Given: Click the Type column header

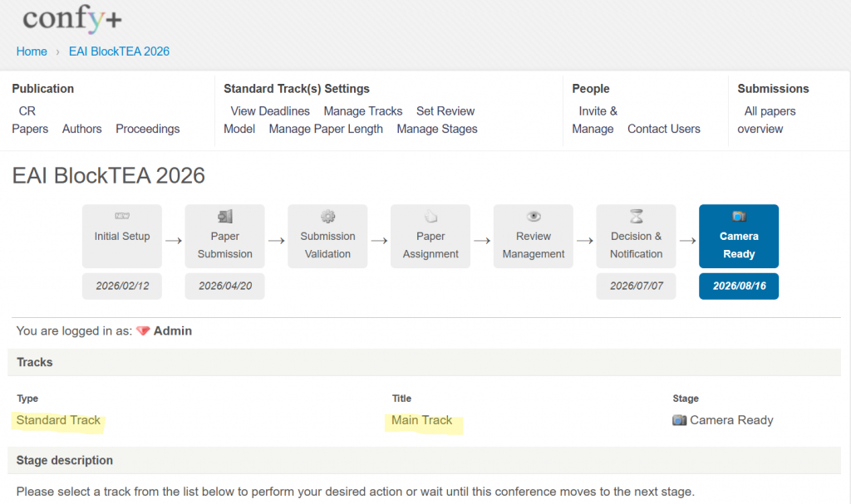Looking at the screenshot, I should click(x=27, y=399).
